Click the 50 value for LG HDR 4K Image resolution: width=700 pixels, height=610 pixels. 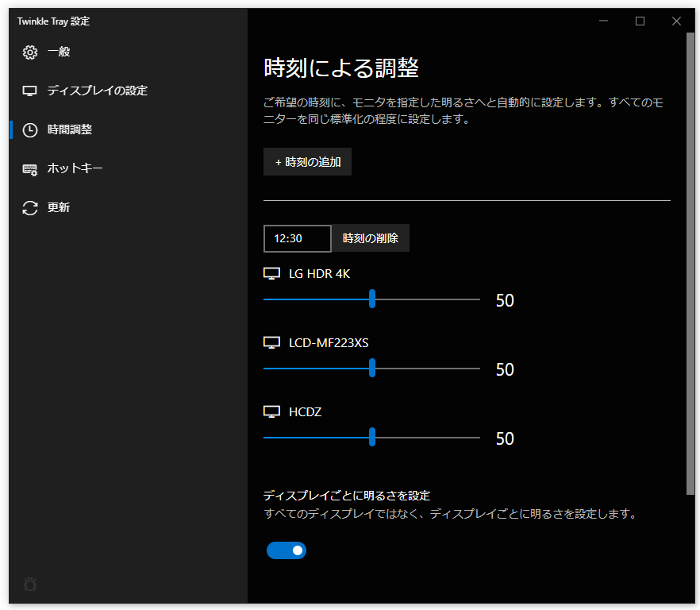coord(505,300)
